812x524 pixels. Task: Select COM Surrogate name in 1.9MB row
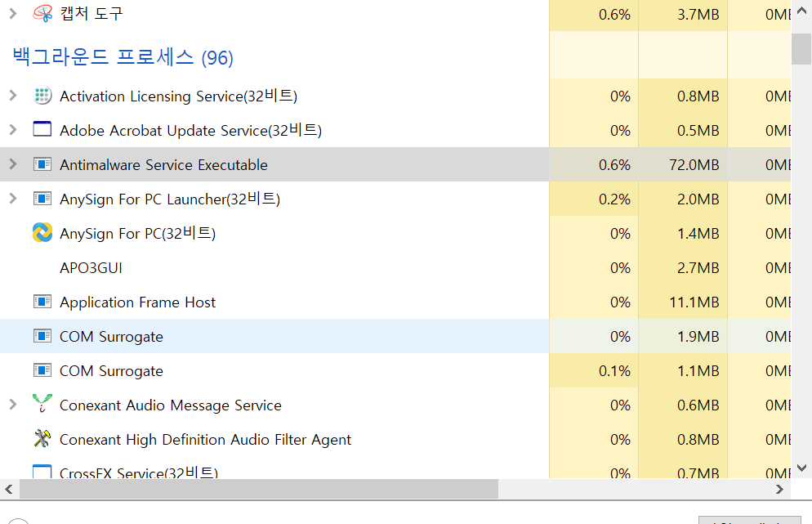(111, 337)
